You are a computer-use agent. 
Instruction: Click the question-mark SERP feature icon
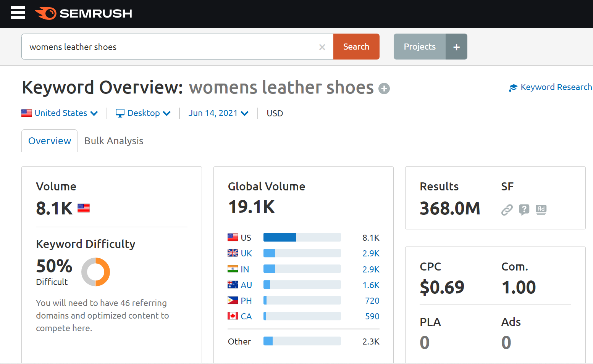point(524,209)
